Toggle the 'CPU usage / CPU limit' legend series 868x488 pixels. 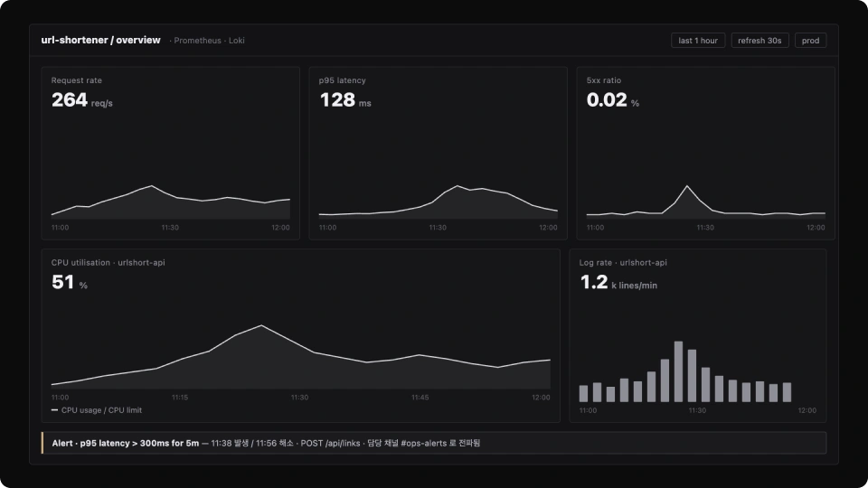97,410
